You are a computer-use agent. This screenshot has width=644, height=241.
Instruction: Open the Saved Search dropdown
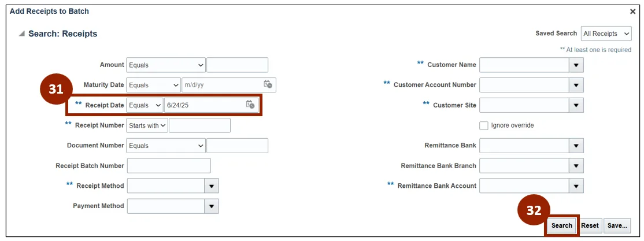606,34
